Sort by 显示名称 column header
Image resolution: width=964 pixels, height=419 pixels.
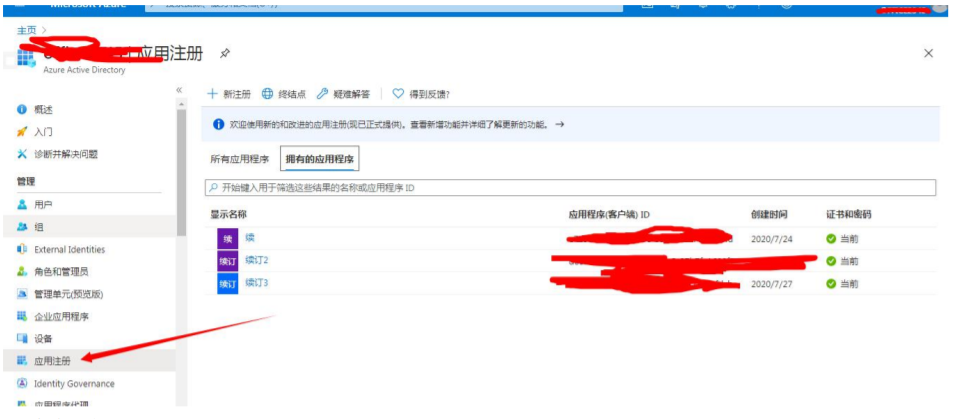point(228,214)
